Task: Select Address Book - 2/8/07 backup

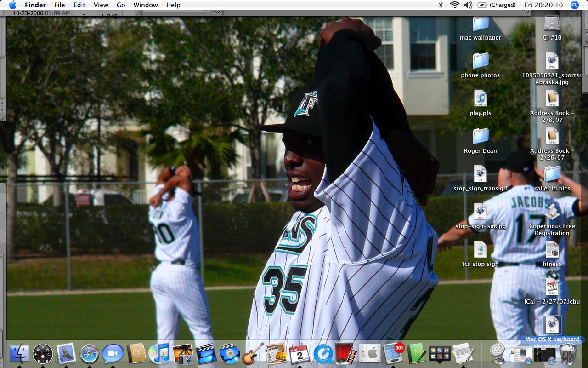Action: click(552, 107)
